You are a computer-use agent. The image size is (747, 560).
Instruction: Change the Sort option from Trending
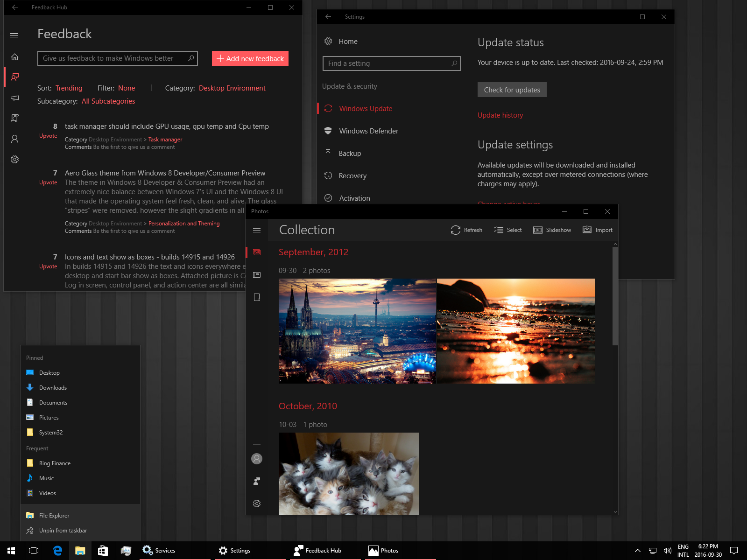point(69,88)
